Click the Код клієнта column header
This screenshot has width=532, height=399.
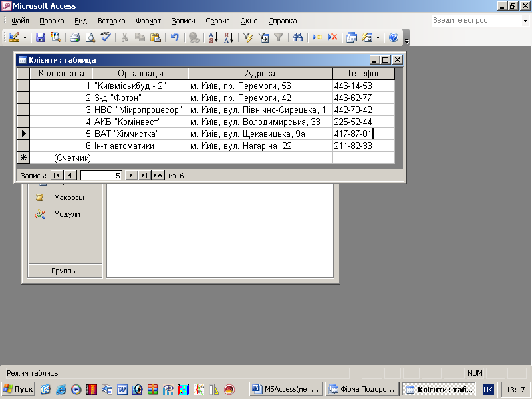[x=61, y=73]
